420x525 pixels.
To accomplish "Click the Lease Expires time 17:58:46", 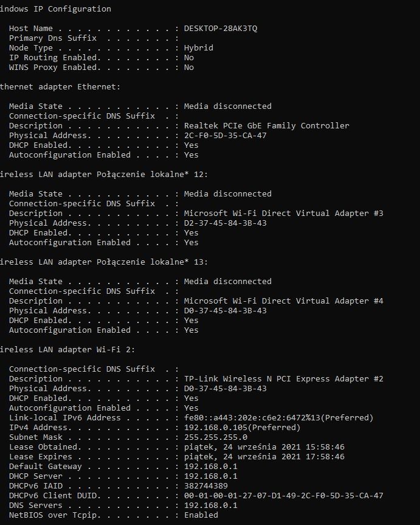I will (x=325, y=457).
